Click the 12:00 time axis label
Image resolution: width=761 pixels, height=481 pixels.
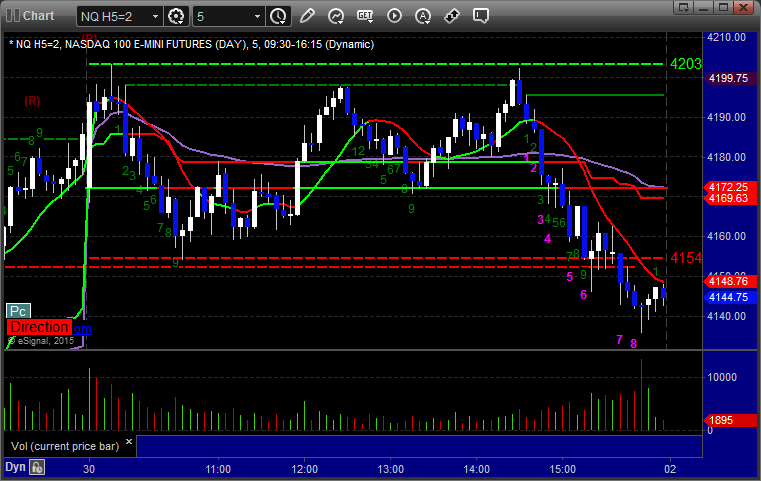click(304, 469)
